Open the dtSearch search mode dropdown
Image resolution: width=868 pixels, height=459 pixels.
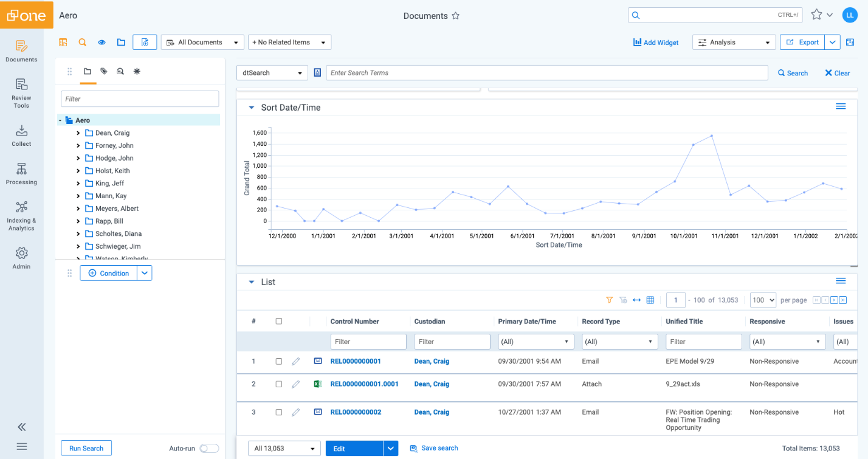(272, 72)
